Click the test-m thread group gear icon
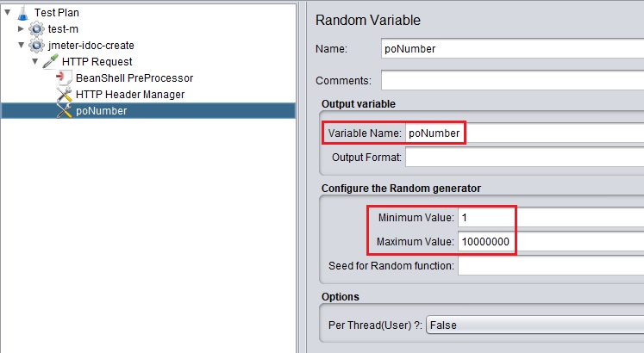Viewport: 644px width, 353px height. point(36,29)
